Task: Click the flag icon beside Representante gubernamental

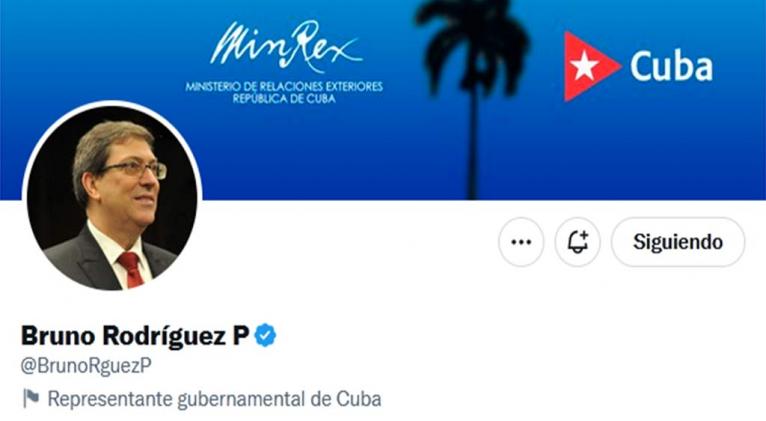Action: (31, 399)
